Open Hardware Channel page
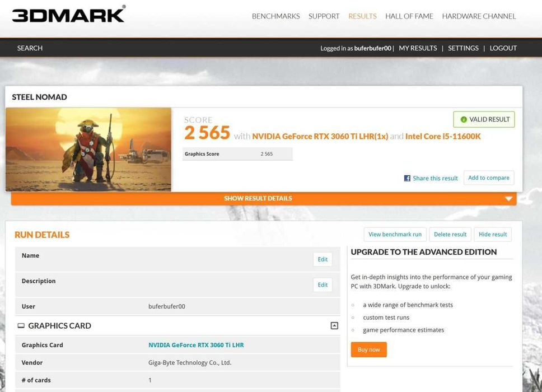The image size is (542, 392). pyautogui.click(x=479, y=16)
